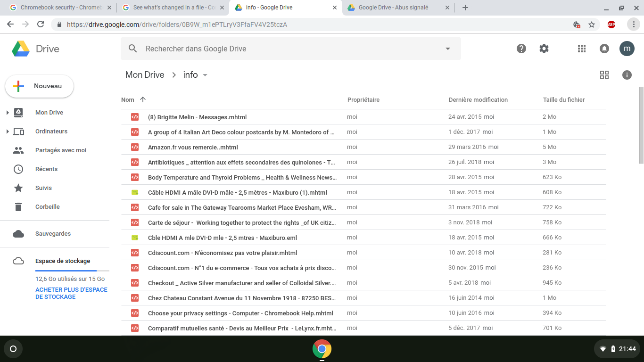
Task: Open Chrome's three-dot menu
Action: [634, 25]
